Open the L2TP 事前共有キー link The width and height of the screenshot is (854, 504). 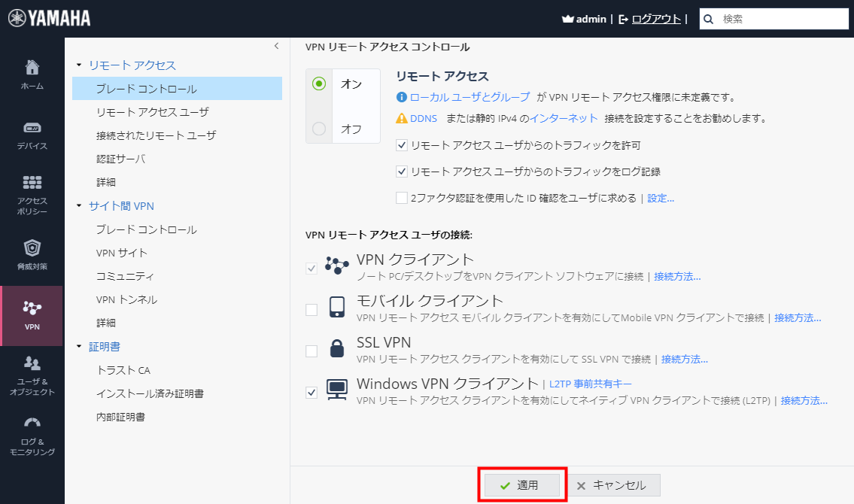[591, 384]
